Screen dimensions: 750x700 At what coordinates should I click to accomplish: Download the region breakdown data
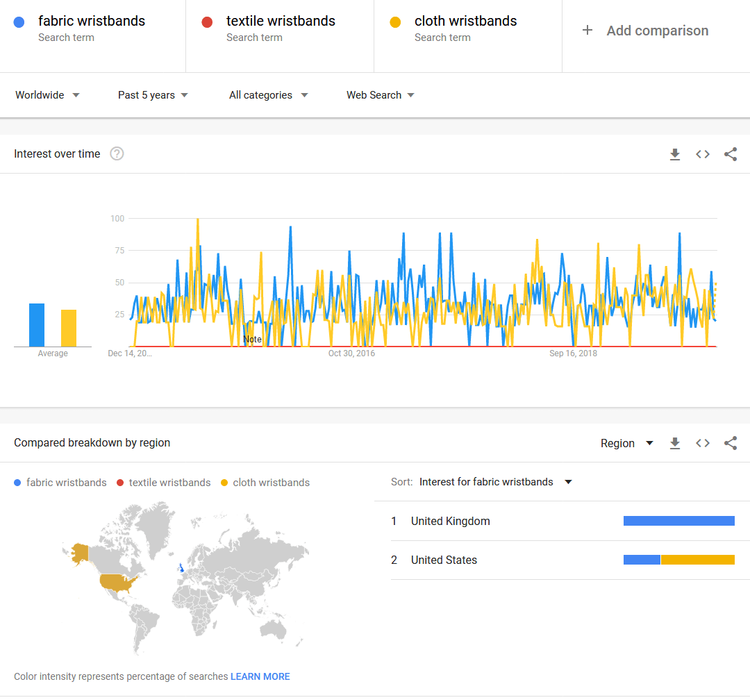tap(674, 443)
